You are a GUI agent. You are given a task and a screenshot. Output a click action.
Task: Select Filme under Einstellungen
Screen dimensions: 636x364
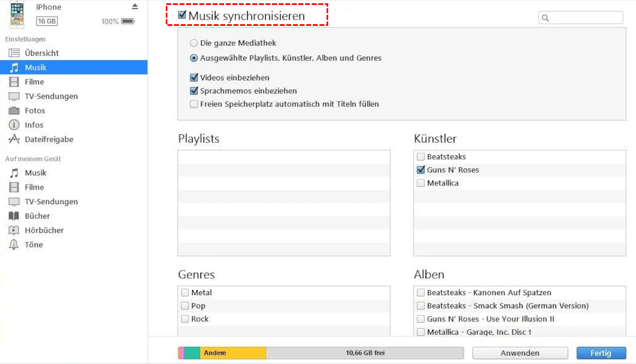34,82
